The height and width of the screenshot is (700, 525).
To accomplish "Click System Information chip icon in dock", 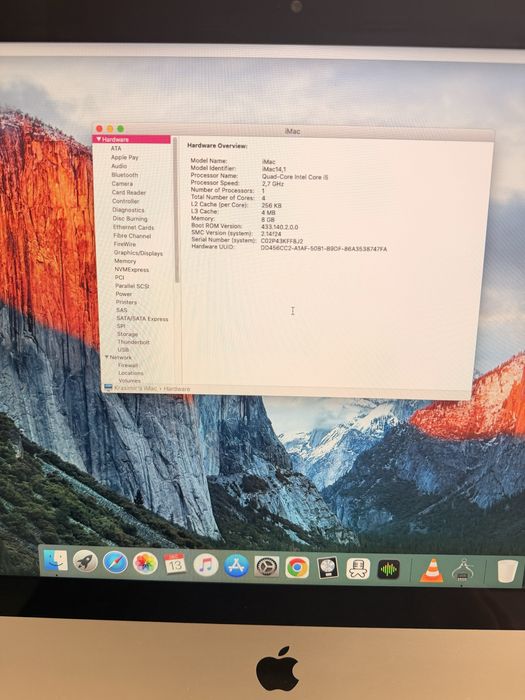I will pos(462,571).
